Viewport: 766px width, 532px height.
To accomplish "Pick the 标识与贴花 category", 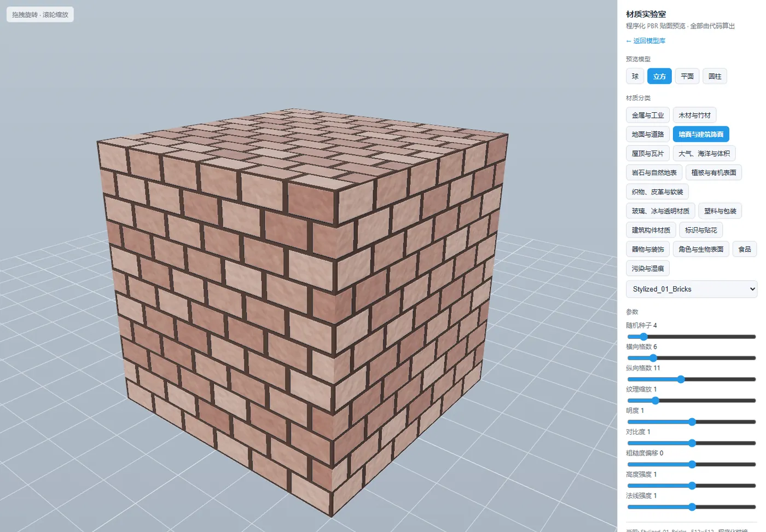I will (701, 230).
